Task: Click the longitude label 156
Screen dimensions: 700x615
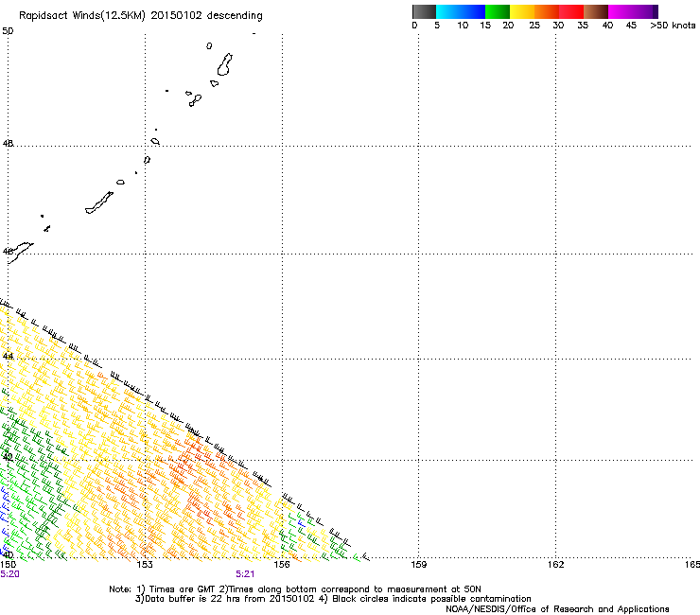Action: 282,565
